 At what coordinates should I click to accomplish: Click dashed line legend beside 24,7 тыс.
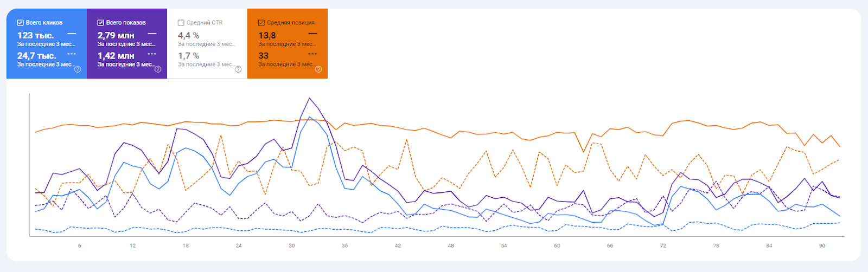(72, 54)
